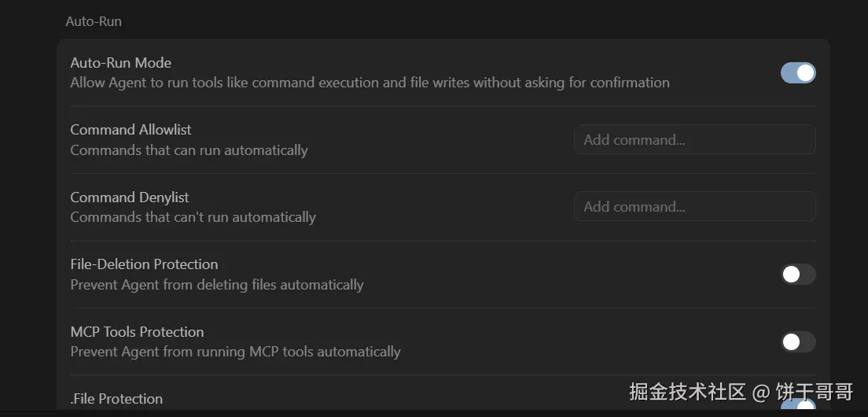Click "Prevent Agent from running MCP tools" description

(x=235, y=352)
